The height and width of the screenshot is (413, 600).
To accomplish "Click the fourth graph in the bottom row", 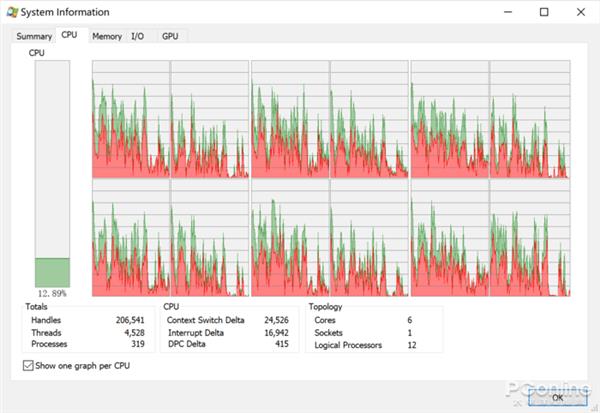I will click(x=370, y=239).
